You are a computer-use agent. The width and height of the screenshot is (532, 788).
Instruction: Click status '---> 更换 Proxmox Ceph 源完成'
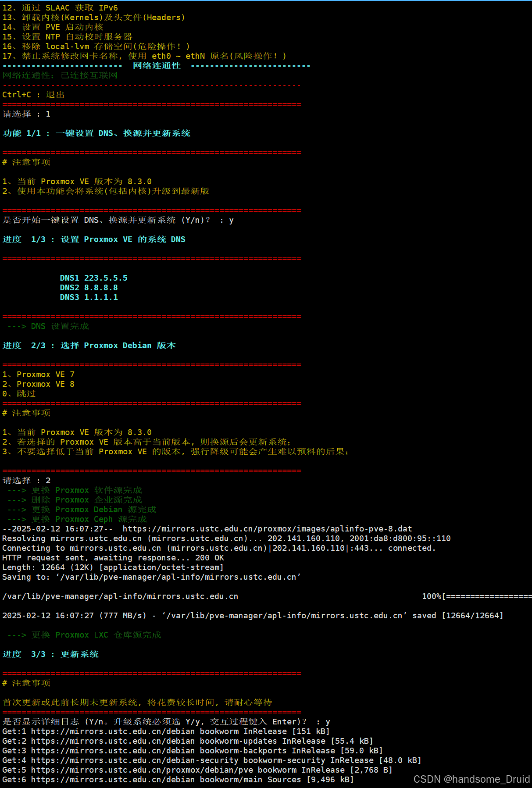click(x=77, y=519)
